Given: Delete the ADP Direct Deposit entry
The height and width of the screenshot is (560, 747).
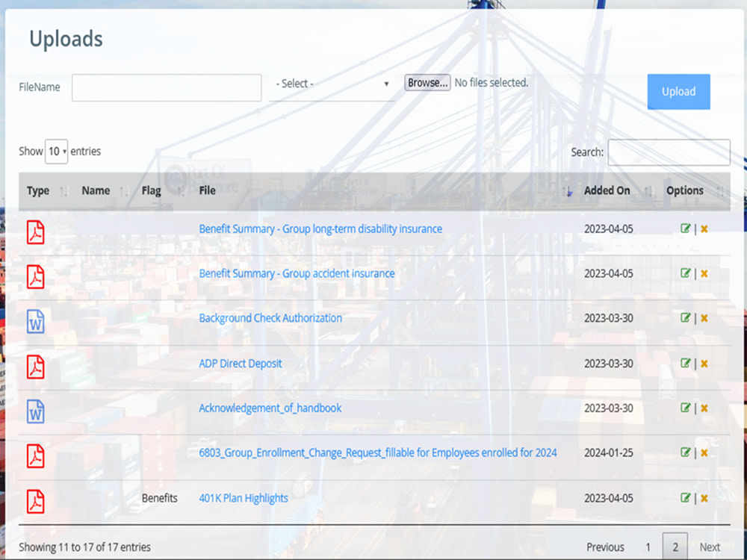Looking at the screenshot, I should 704,364.
